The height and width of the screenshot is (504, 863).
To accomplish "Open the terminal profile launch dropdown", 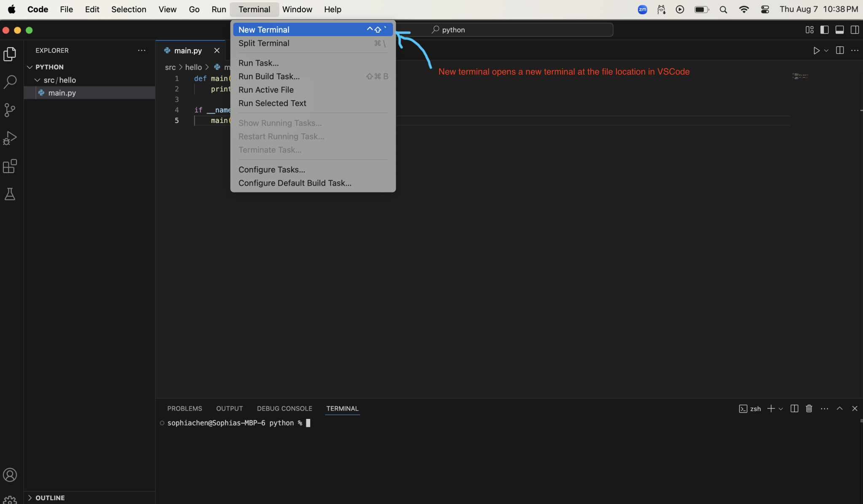I will (x=782, y=408).
